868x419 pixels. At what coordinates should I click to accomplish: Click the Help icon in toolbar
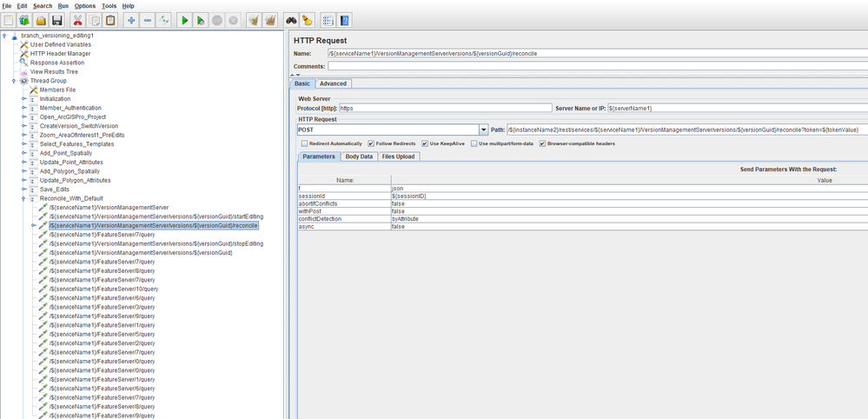click(x=345, y=20)
